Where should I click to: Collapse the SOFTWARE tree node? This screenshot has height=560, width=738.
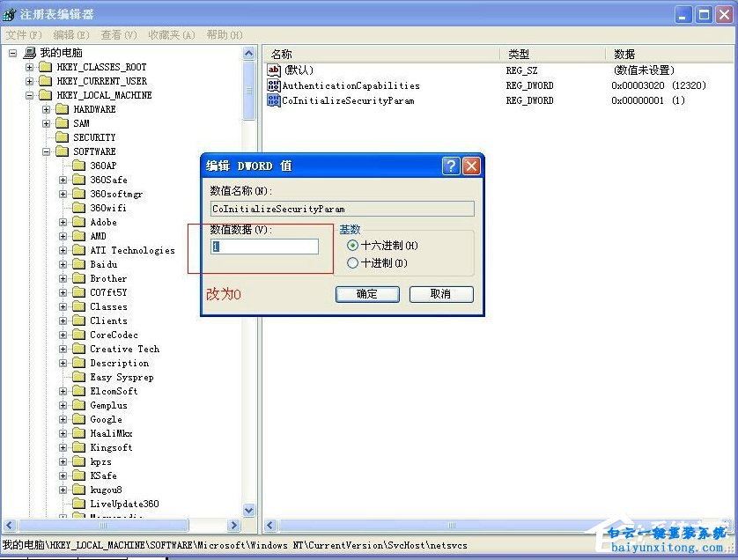click(x=45, y=151)
